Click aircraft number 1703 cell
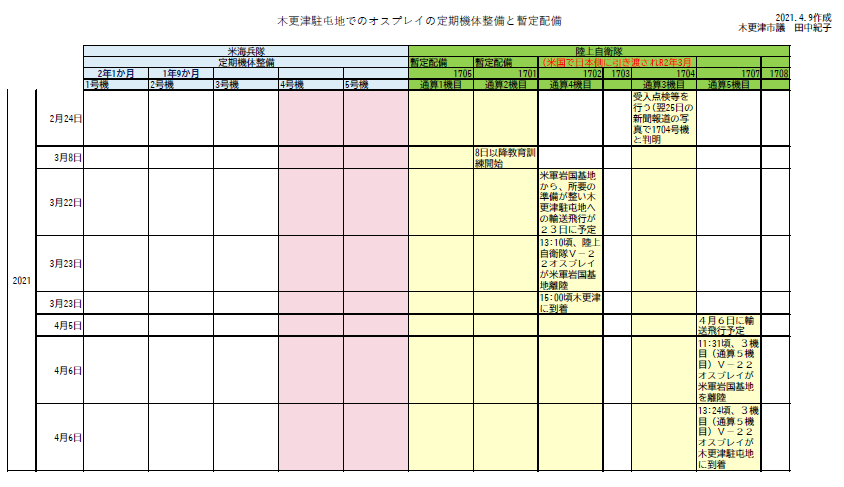844x487 pixels. pyautogui.click(x=617, y=74)
